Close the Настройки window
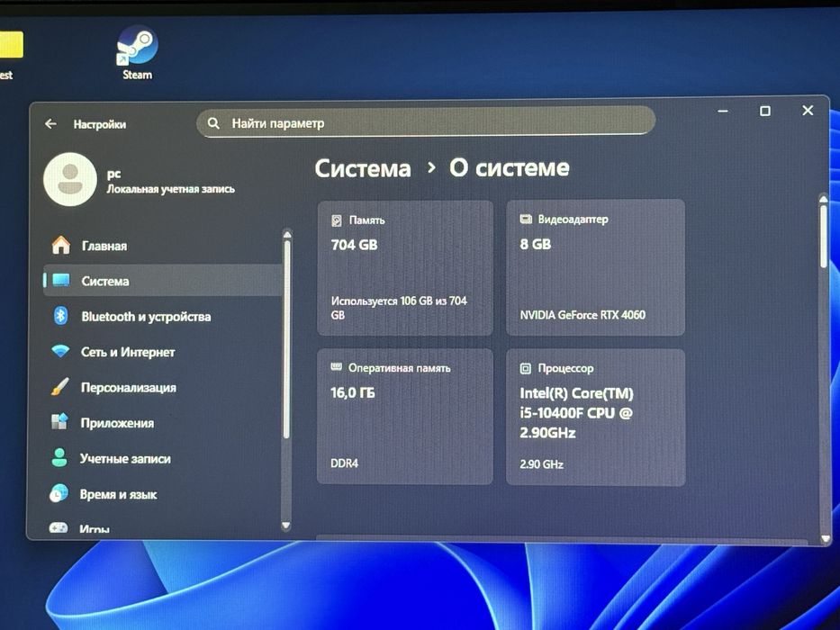Screen dimensions: 840x630 808,111
